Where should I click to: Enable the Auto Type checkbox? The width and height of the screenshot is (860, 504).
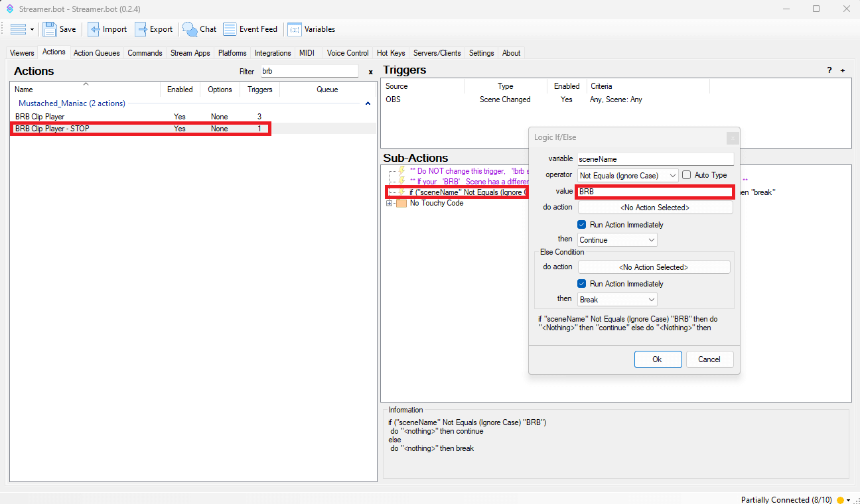[x=687, y=175]
